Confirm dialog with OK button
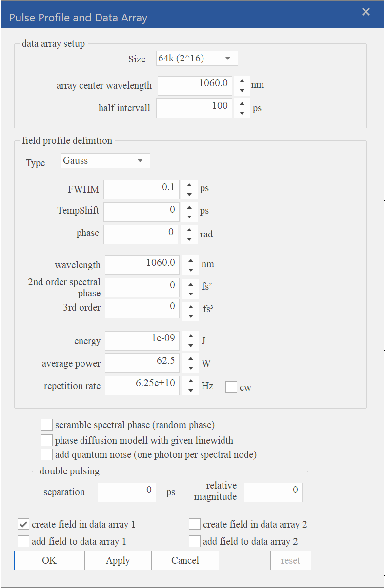 coord(49,560)
